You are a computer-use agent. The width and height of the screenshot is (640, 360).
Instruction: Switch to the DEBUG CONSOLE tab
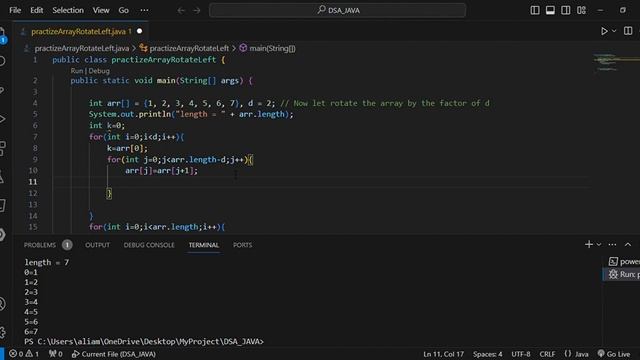click(149, 245)
